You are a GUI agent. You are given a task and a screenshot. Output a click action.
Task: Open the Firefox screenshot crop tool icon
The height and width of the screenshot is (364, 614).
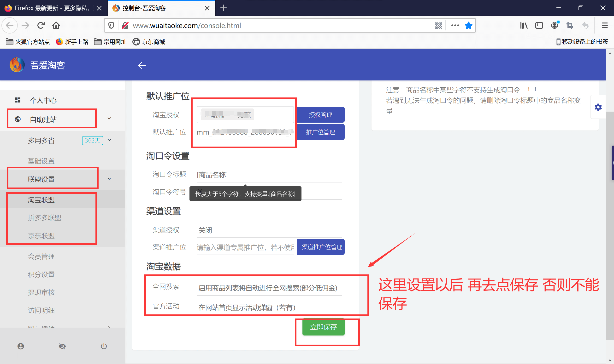570,26
